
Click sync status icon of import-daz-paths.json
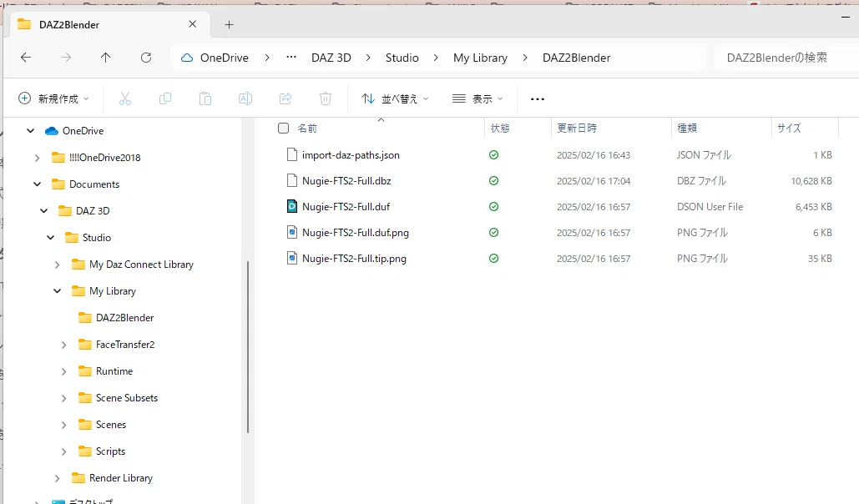point(493,155)
